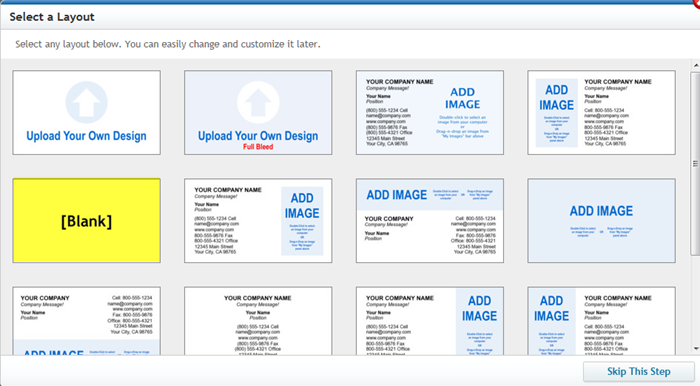Image resolution: width=700 pixels, height=386 pixels.
Task: Pick layout with ADD IMAGE banner on top
Action: (430, 220)
